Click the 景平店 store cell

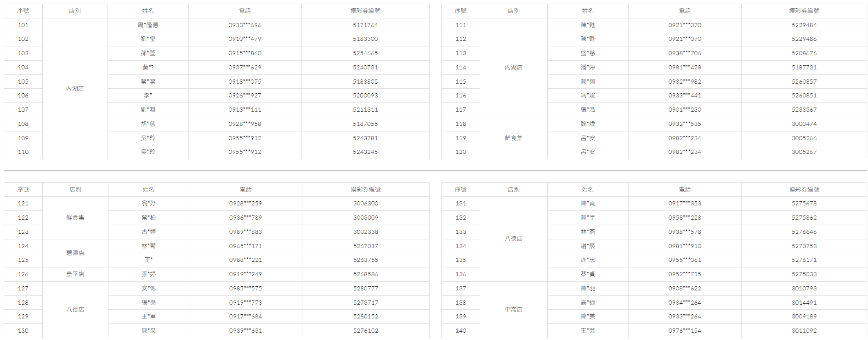click(x=75, y=274)
